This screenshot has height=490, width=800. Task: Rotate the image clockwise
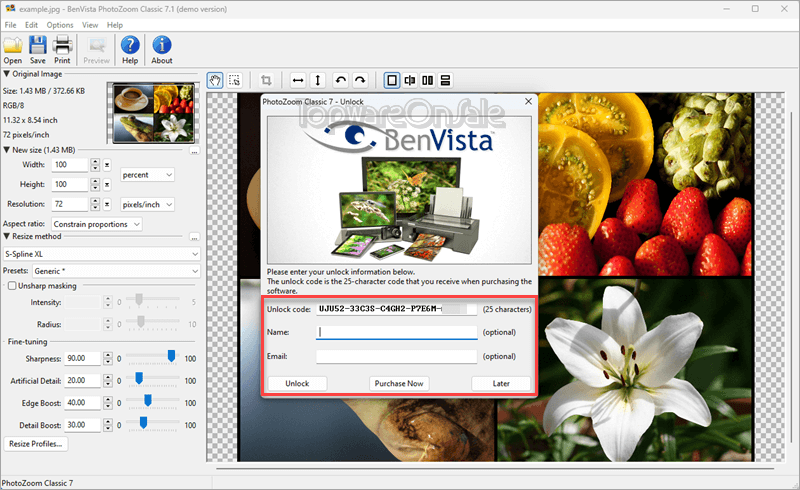(x=360, y=80)
